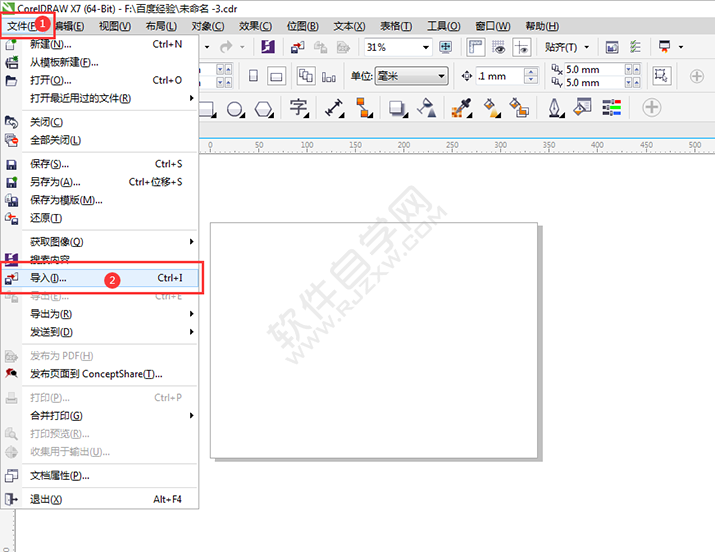Open the Color sliders tool icon
The height and width of the screenshot is (552, 715).
point(611,107)
